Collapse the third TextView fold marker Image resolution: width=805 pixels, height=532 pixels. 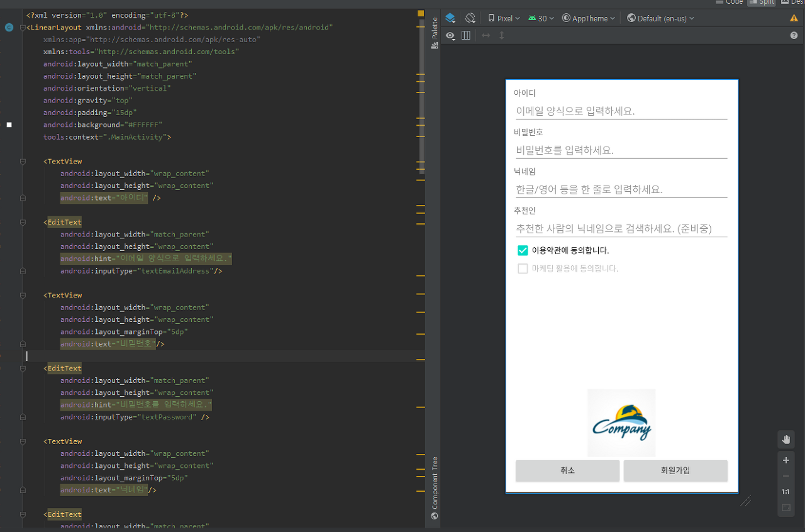point(23,441)
